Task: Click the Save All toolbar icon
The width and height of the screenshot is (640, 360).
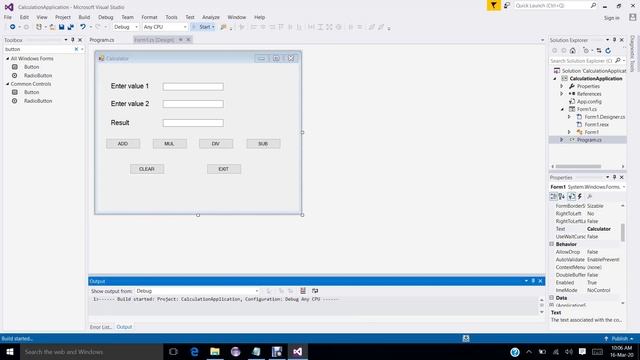Action: tap(71, 27)
